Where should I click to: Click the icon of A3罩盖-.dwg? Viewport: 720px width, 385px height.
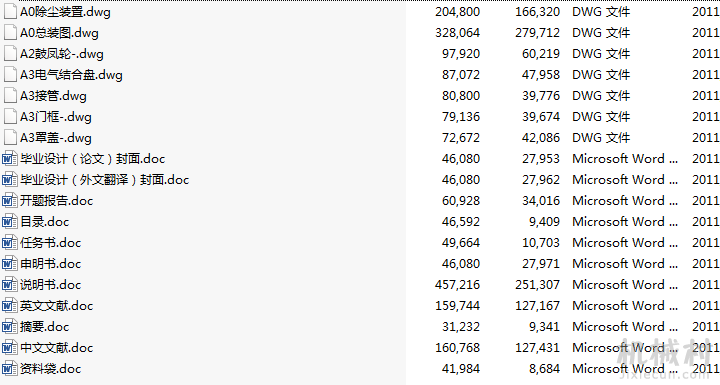pos(10,138)
